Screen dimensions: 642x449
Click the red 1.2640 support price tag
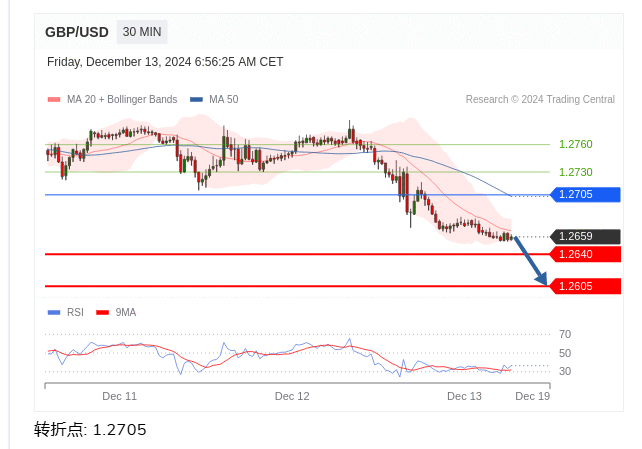click(x=585, y=254)
